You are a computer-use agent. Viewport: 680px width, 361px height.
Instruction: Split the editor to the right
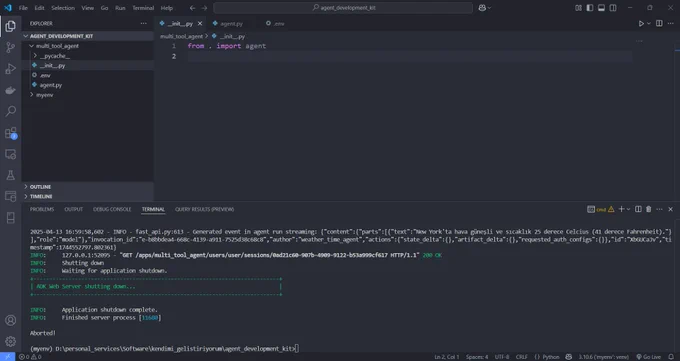tap(659, 23)
